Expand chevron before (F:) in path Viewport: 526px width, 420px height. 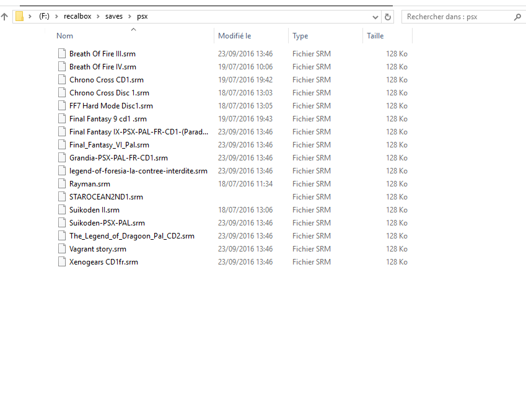click(x=30, y=16)
